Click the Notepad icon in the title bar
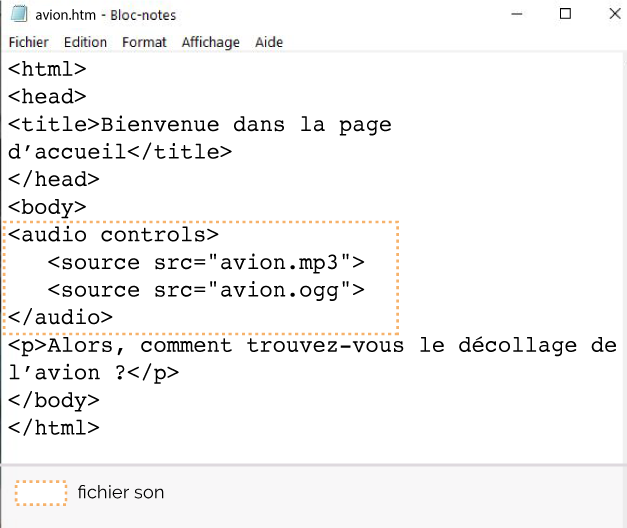 click(19, 14)
